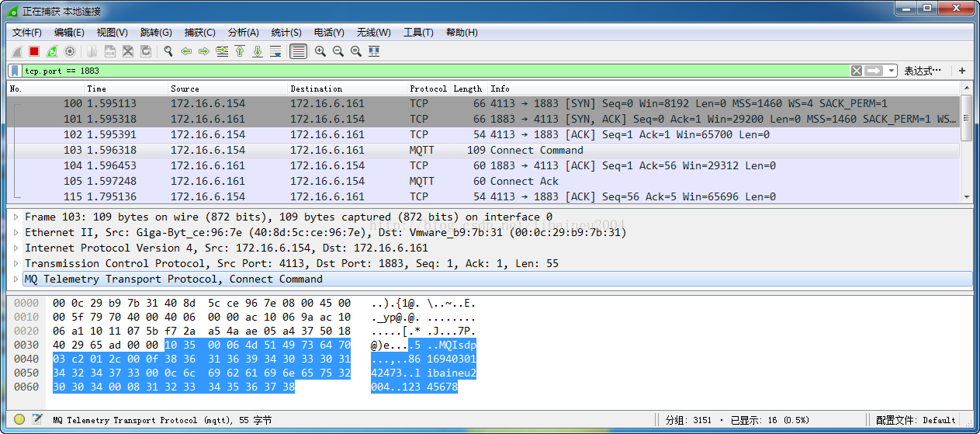Sort by the Info column header

point(723,89)
